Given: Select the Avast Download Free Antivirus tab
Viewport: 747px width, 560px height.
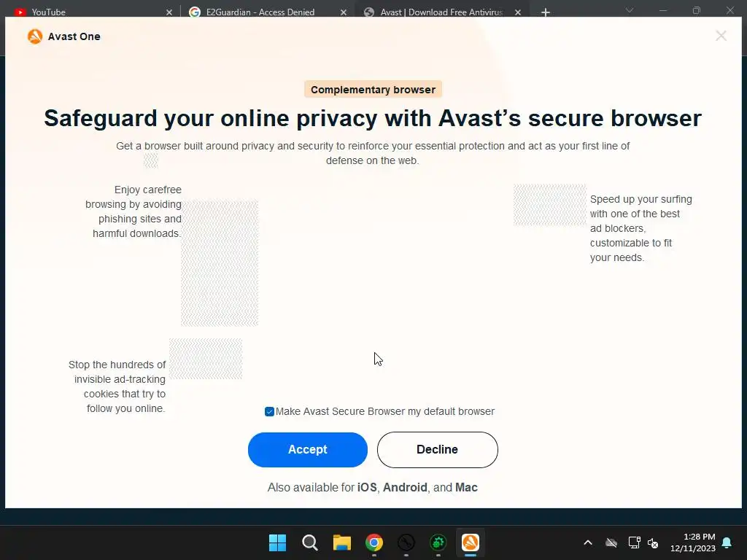Looking at the screenshot, I should (441, 12).
